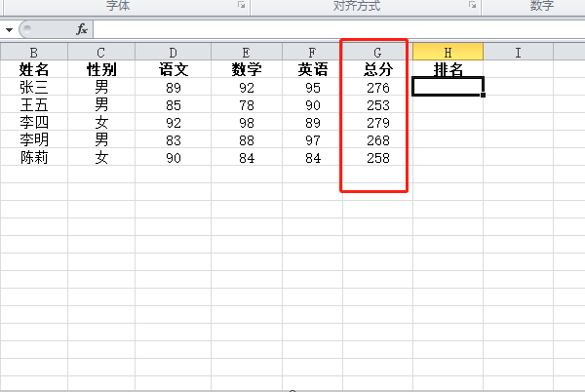Select the total score 258
The height and width of the screenshot is (392, 585).
click(377, 157)
